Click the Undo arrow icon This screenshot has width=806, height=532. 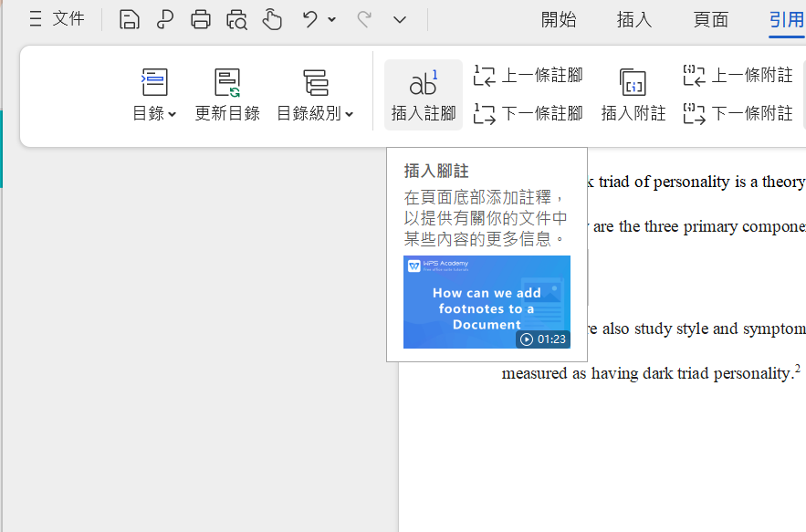coord(310,19)
